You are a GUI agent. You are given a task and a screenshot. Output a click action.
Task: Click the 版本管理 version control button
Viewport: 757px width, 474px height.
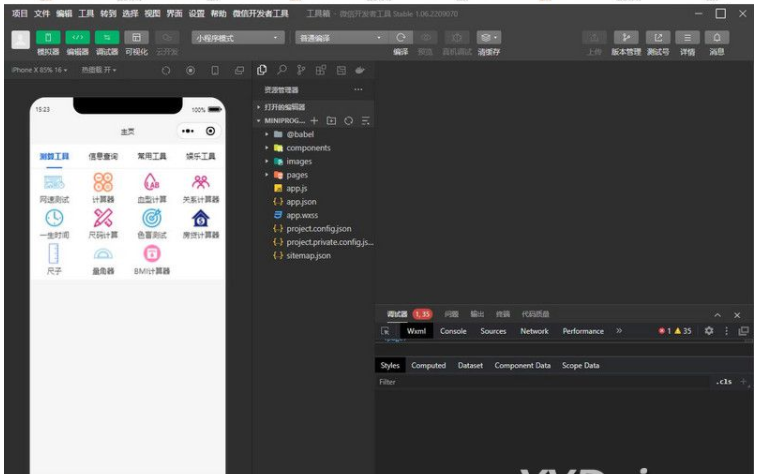click(626, 38)
